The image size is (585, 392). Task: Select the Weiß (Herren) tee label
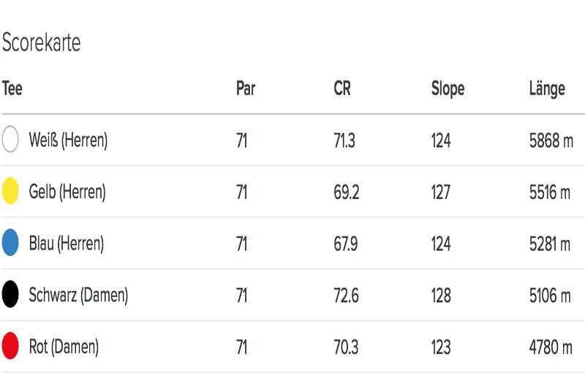(x=68, y=140)
